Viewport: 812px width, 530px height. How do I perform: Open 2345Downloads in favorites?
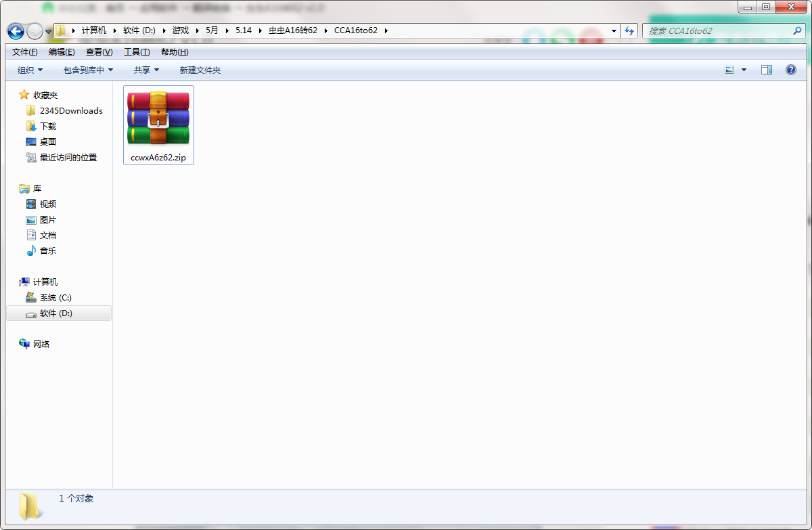tap(64, 110)
